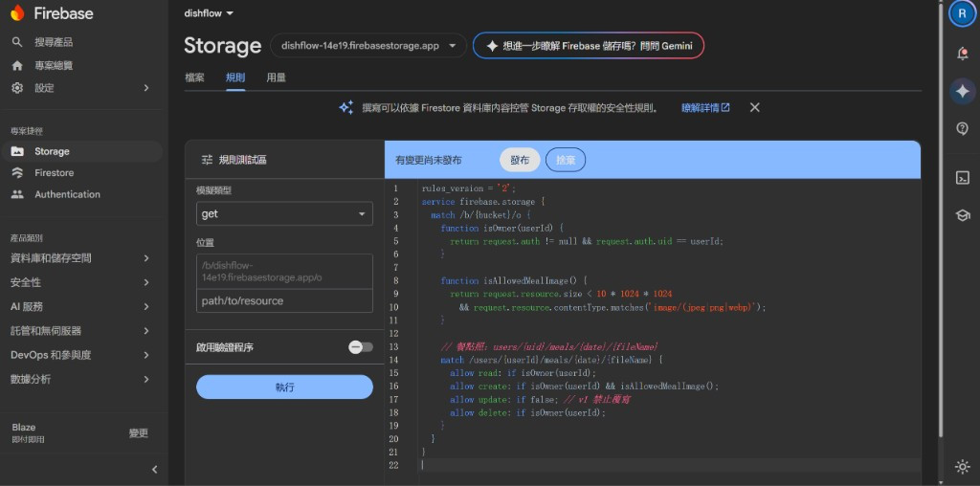Click 變更 next to Blaze plan

(138, 432)
